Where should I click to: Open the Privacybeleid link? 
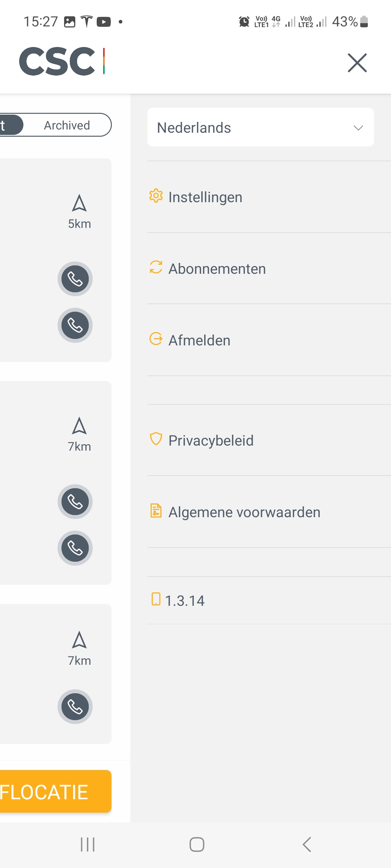pyautogui.click(x=269, y=440)
